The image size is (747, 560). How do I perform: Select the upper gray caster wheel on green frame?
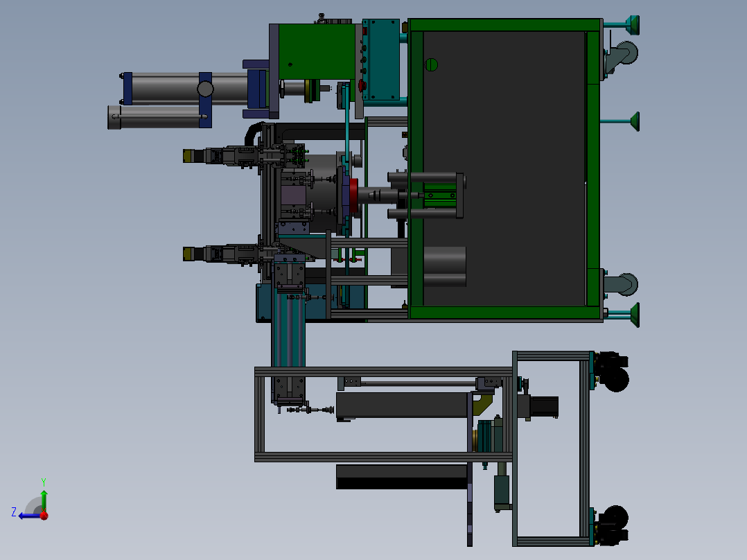pyautogui.click(x=624, y=54)
